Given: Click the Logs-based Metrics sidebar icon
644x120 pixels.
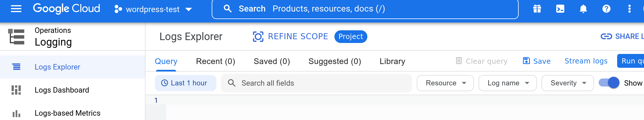Looking at the screenshot, I should tap(16, 113).
